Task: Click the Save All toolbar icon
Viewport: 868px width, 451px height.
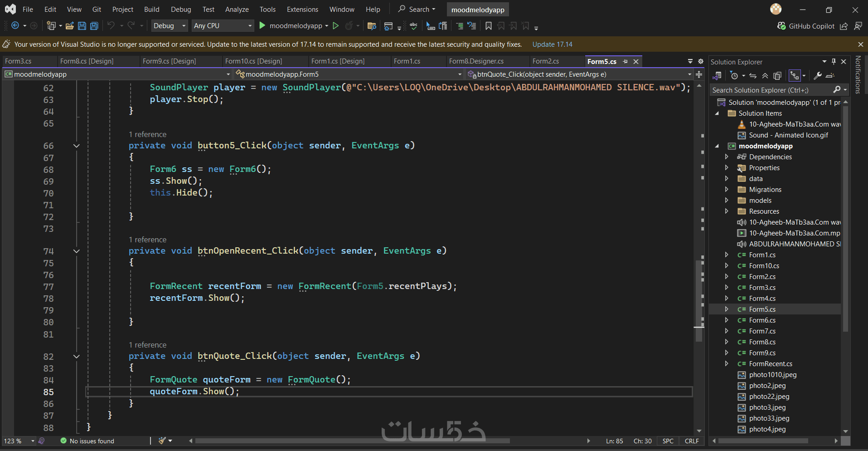Action: pyautogui.click(x=94, y=26)
